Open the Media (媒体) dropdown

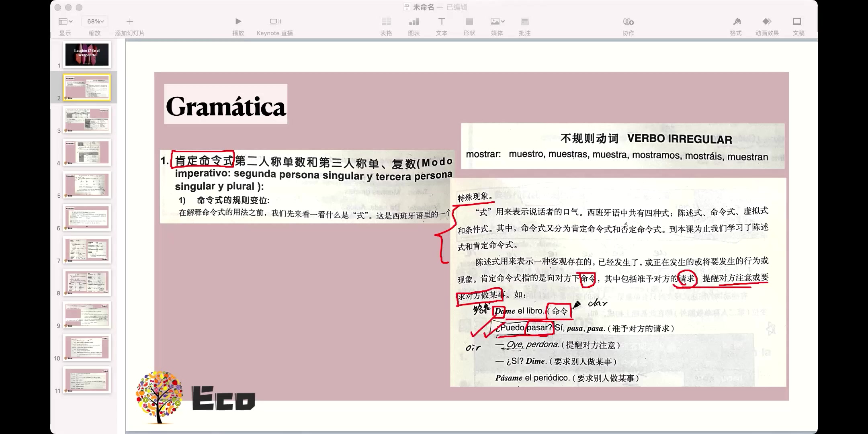(x=497, y=21)
